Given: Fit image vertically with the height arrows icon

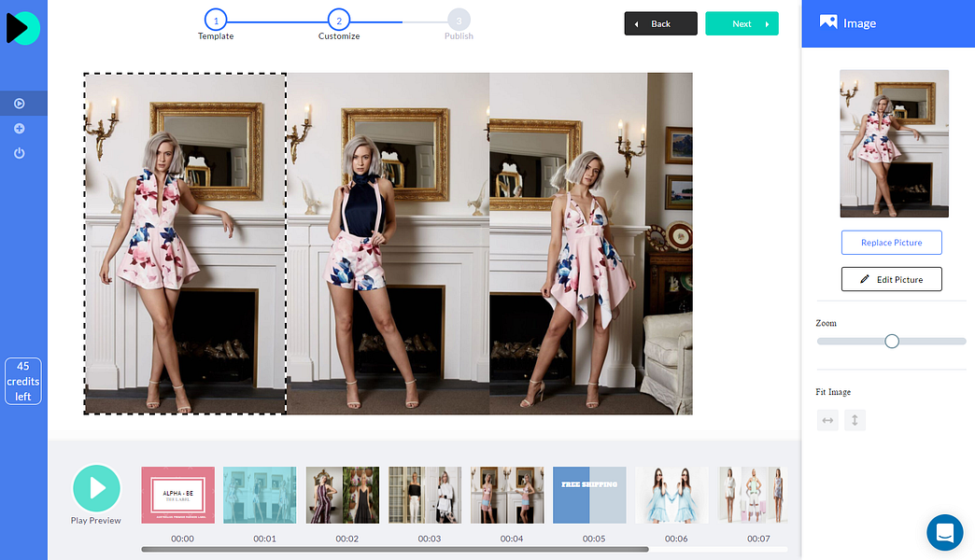Looking at the screenshot, I should [x=855, y=420].
